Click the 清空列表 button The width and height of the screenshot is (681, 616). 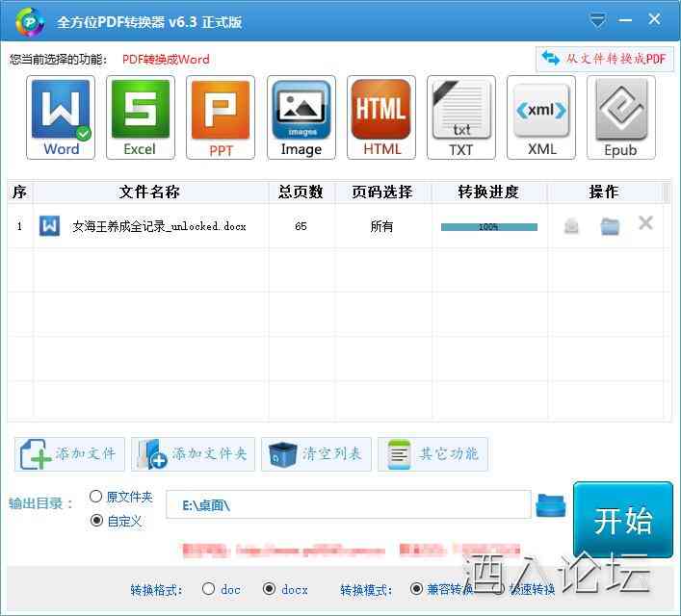[316, 454]
